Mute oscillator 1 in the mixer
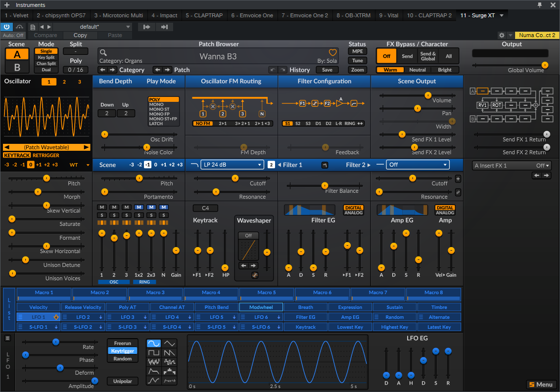Screen dimensions: 560x392 [x=102, y=207]
